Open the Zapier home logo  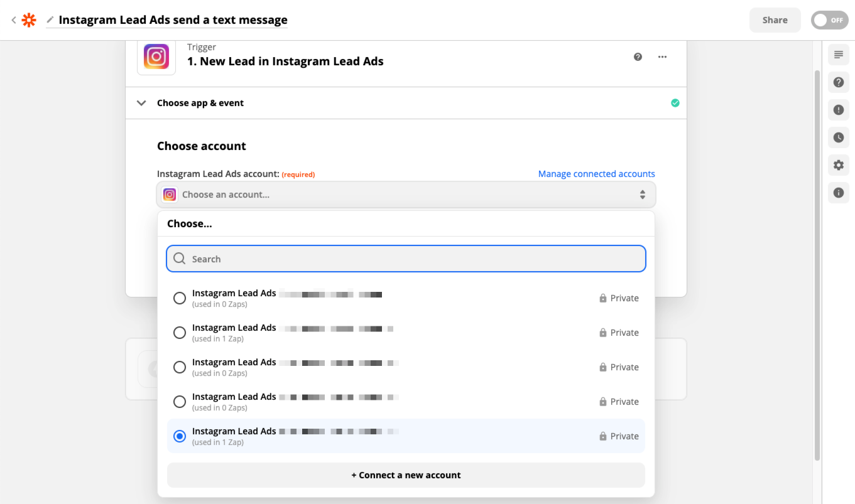tap(29, 20)
